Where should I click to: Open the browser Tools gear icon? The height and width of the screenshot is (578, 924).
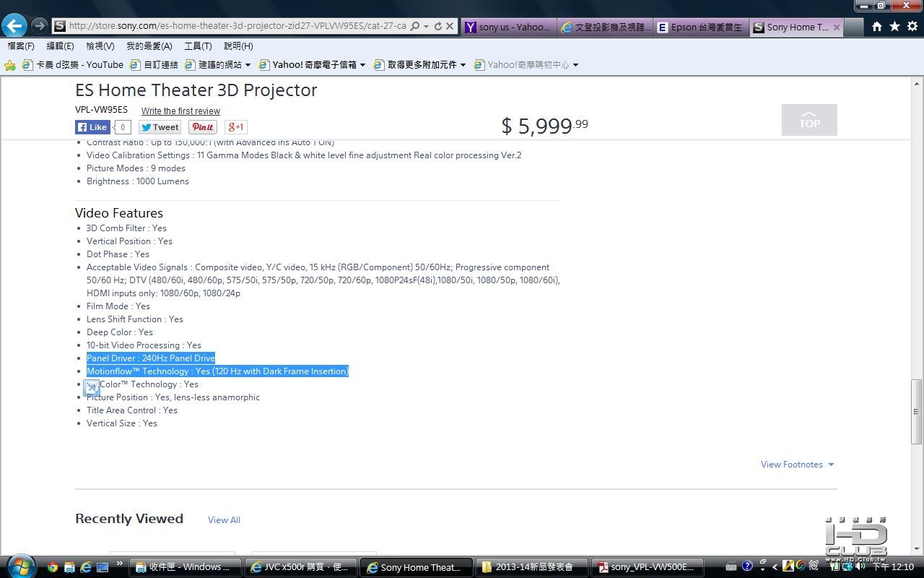912,26
